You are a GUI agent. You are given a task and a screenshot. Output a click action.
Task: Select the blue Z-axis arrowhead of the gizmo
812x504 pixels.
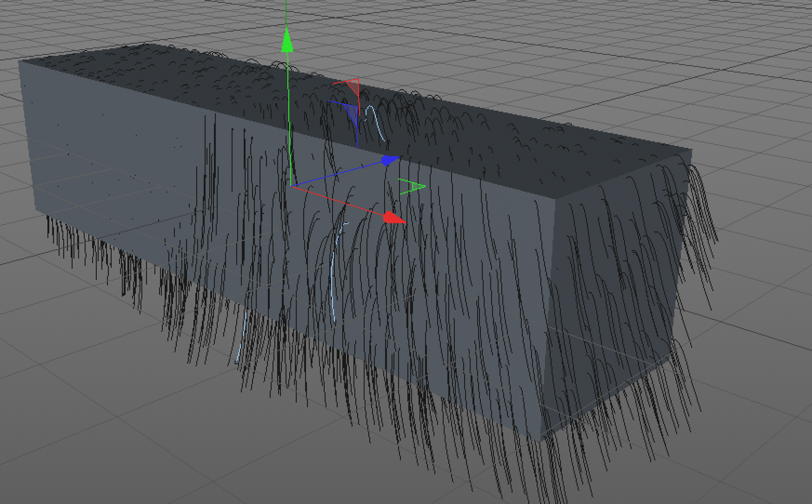391,160
